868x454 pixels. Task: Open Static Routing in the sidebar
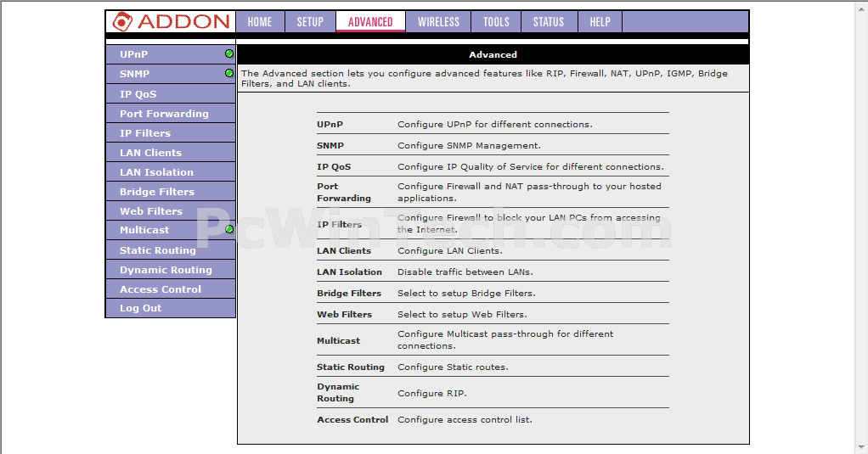coord(171,250)
